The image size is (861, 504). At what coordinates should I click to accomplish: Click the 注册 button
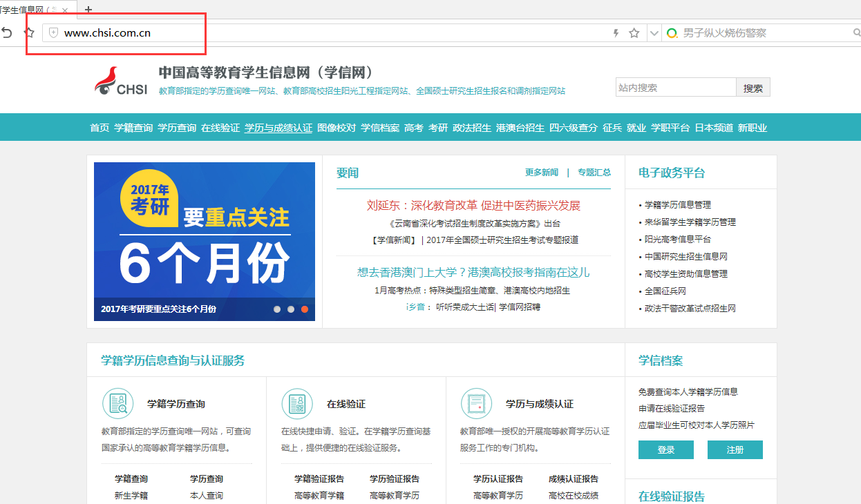coord(735,449)
